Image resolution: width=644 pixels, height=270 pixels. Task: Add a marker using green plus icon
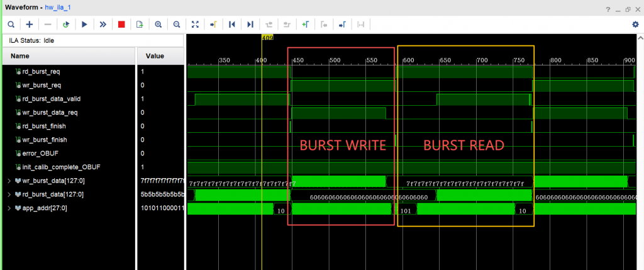[305, 25]
